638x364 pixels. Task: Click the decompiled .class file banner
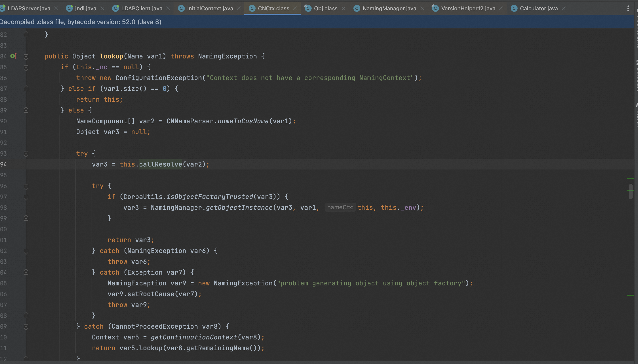(317, 22)
